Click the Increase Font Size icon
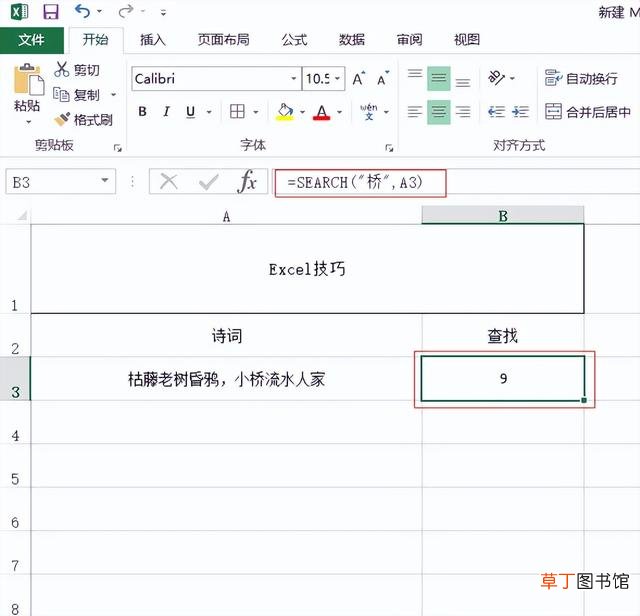Viewport: 640px width, 616px height. [359, 78]
